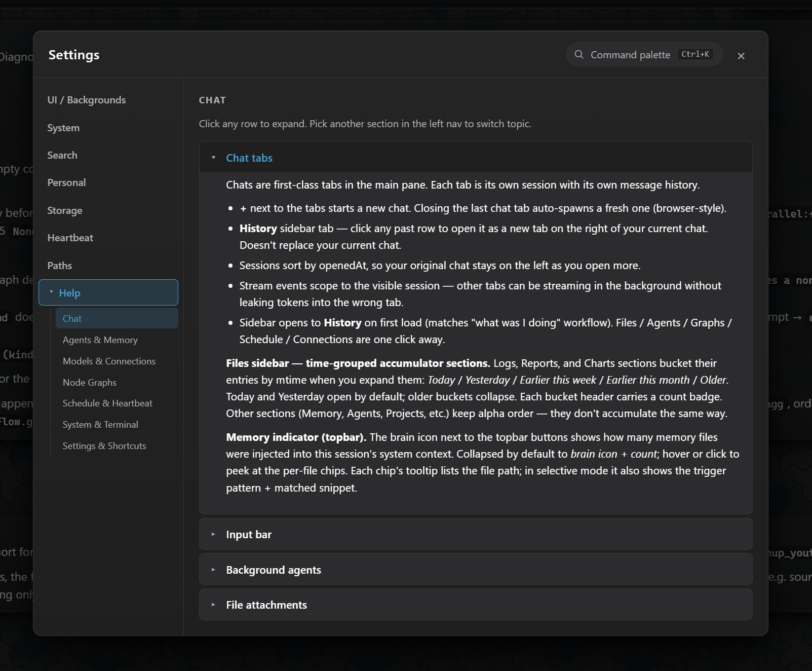
Task: Open the Paths settings section
Action: 60,266
